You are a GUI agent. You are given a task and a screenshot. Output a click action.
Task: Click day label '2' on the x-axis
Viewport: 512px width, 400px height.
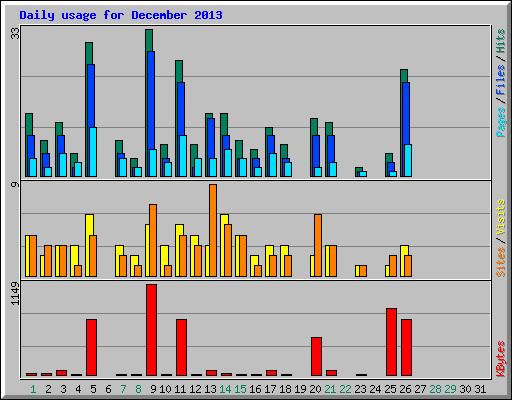48,389
